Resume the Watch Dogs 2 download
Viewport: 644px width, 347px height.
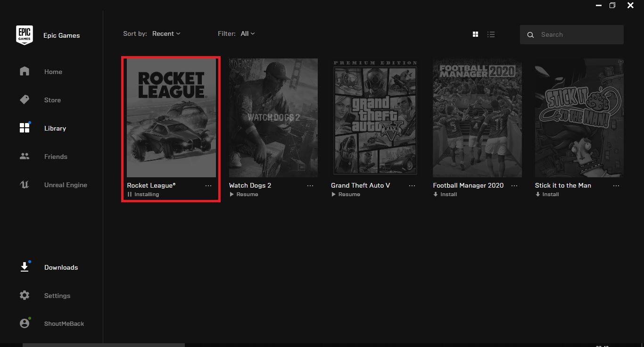point(244,194)
